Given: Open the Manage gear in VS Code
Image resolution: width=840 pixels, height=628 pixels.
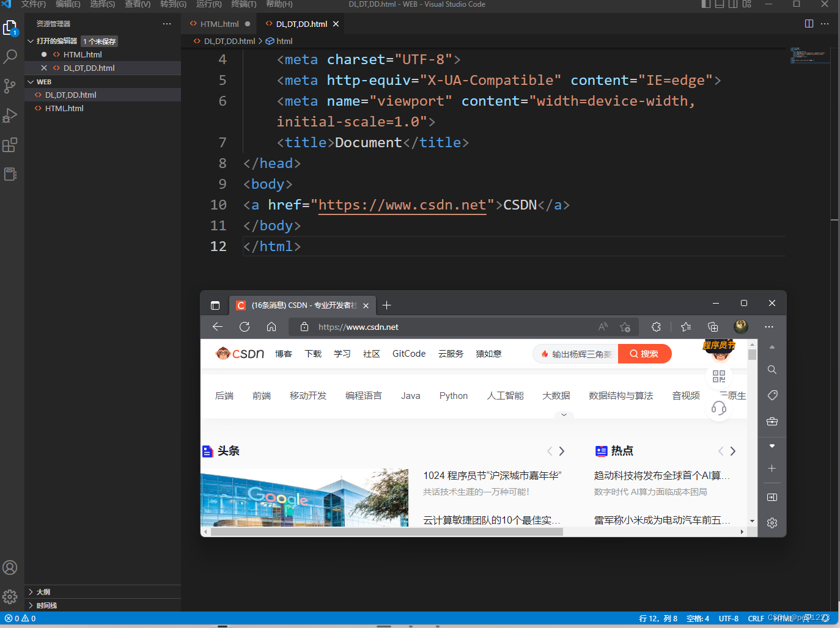Looking at the screenshot, I should [x=10, y=596].
